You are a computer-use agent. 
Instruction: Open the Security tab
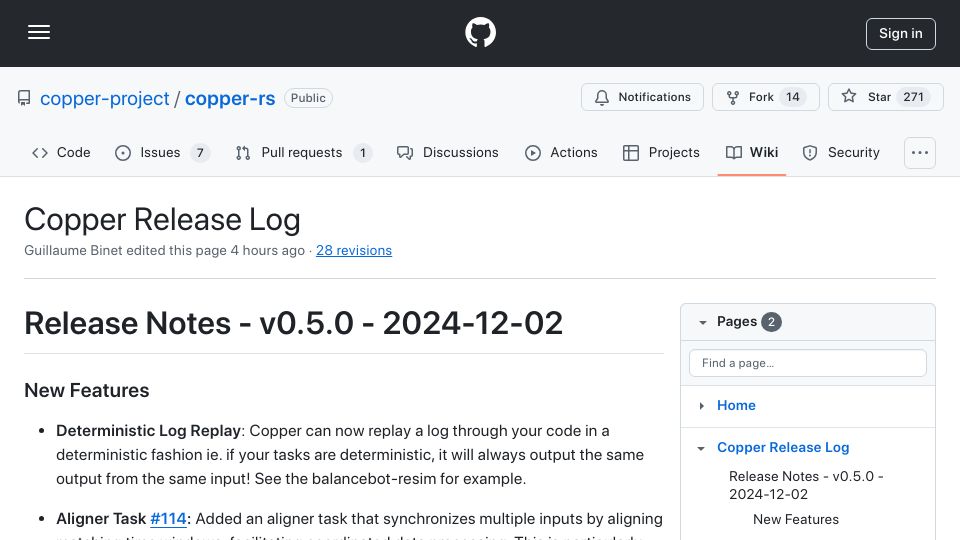pyautogui.click(x=841, y=152)
